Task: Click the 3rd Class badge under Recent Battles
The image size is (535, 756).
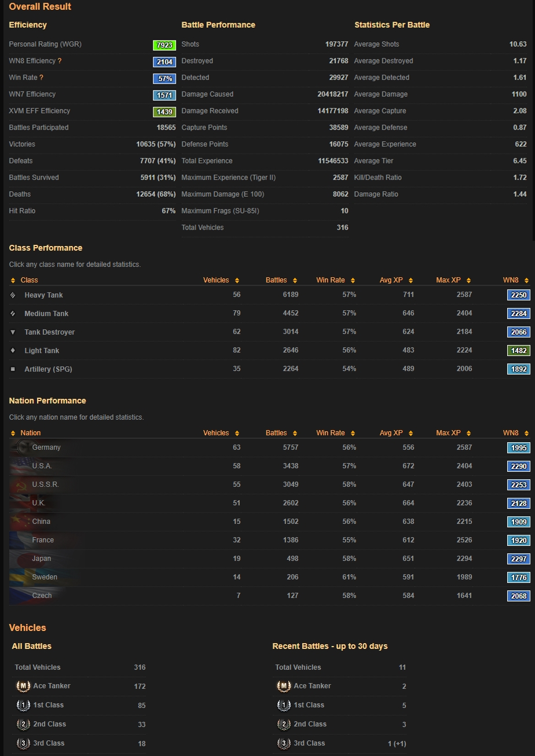Action: point(284,743)
